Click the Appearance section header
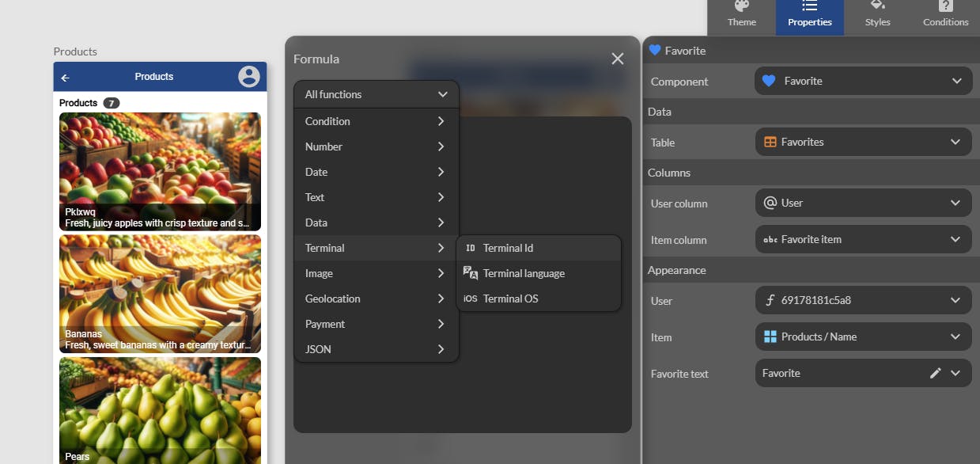 click(x=677, y=270)
